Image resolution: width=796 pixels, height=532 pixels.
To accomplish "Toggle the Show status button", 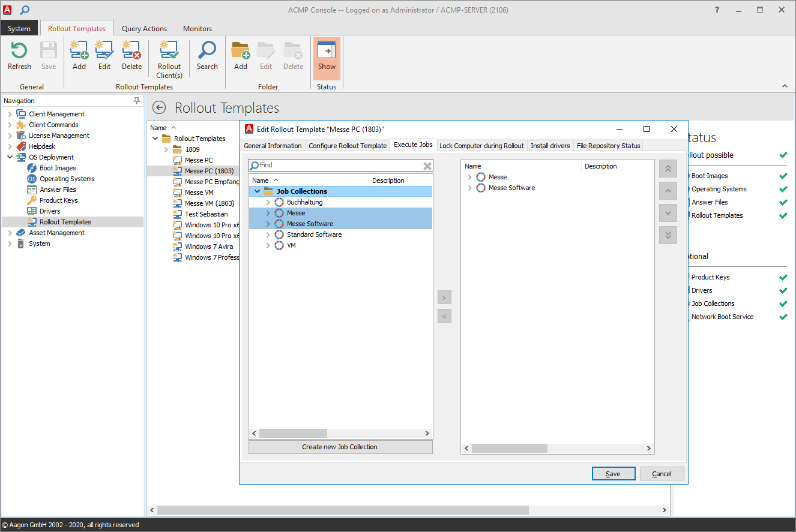I will [x=327, y=58].
